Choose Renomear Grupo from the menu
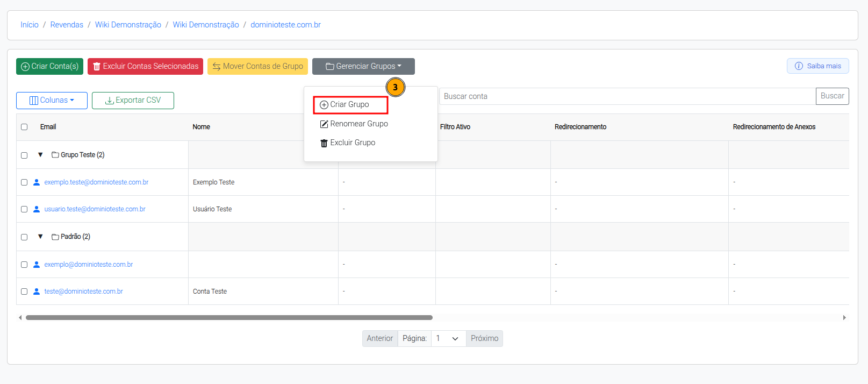 [x=354, y=124]
